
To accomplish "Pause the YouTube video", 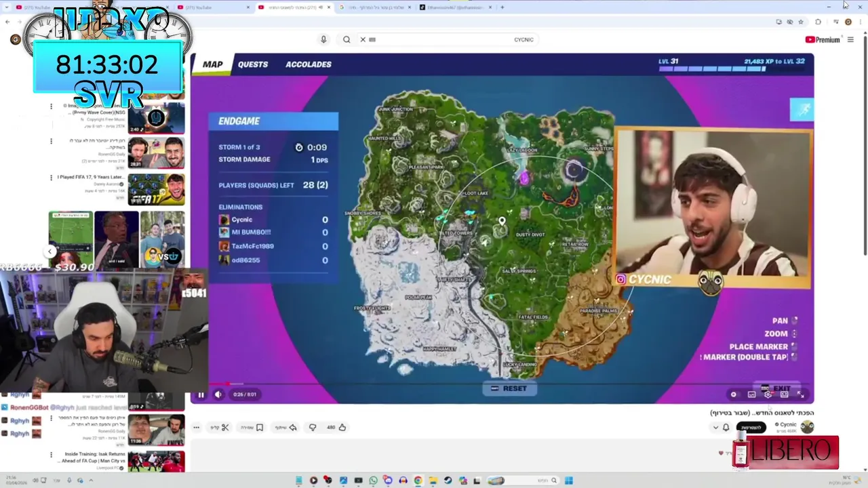I will click(x=201, y=394).
